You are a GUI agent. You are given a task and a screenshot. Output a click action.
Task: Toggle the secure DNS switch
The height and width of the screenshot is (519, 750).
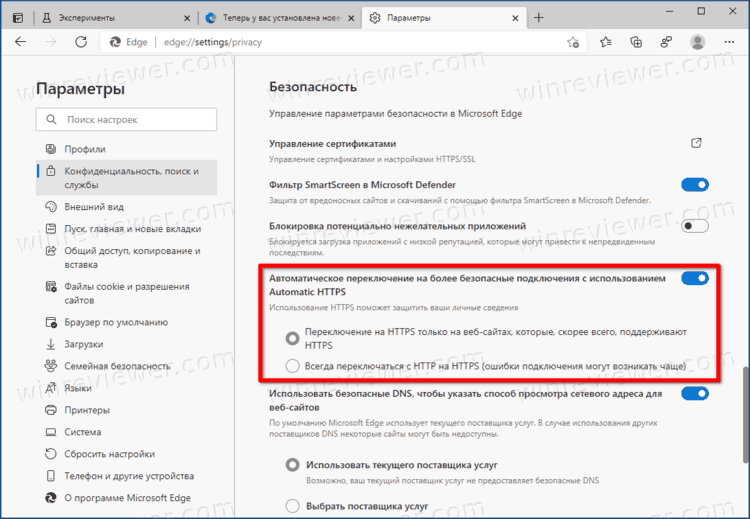pos(695,394)
